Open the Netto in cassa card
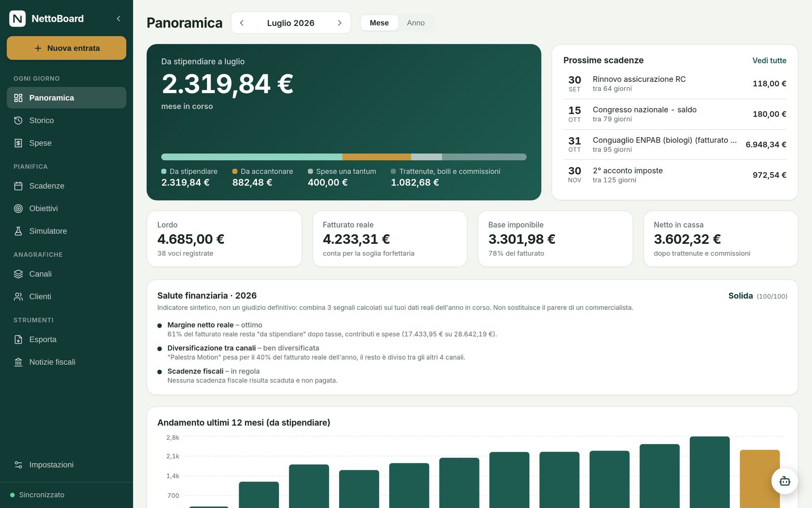This screenshot has width=812, height=508. tap(721, 239)
